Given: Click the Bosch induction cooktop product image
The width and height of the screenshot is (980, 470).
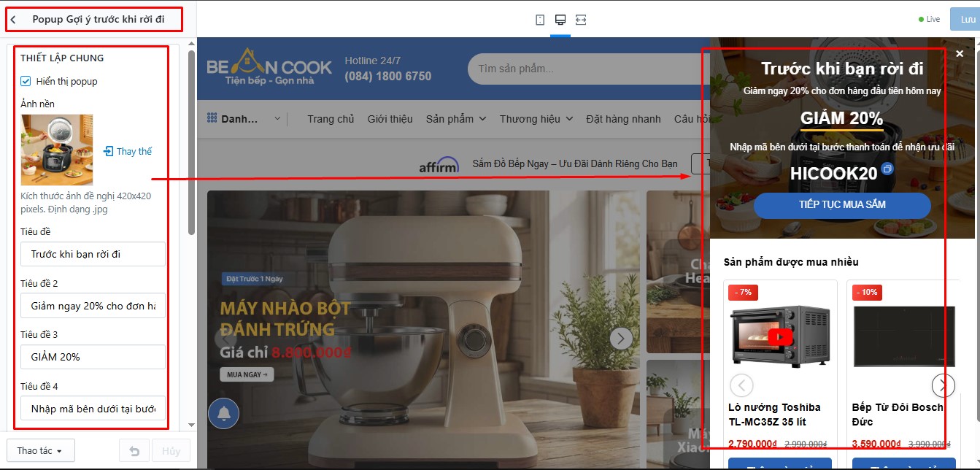Looking at the screenshot, I should [904, 336].
